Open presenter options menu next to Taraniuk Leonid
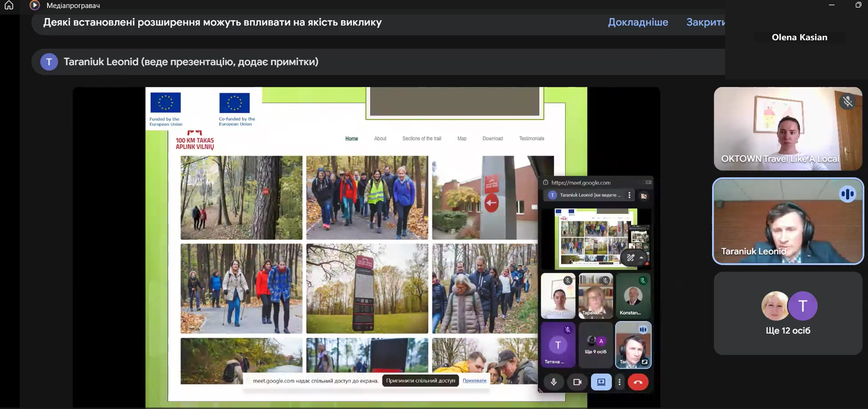 tap(629, 195)
